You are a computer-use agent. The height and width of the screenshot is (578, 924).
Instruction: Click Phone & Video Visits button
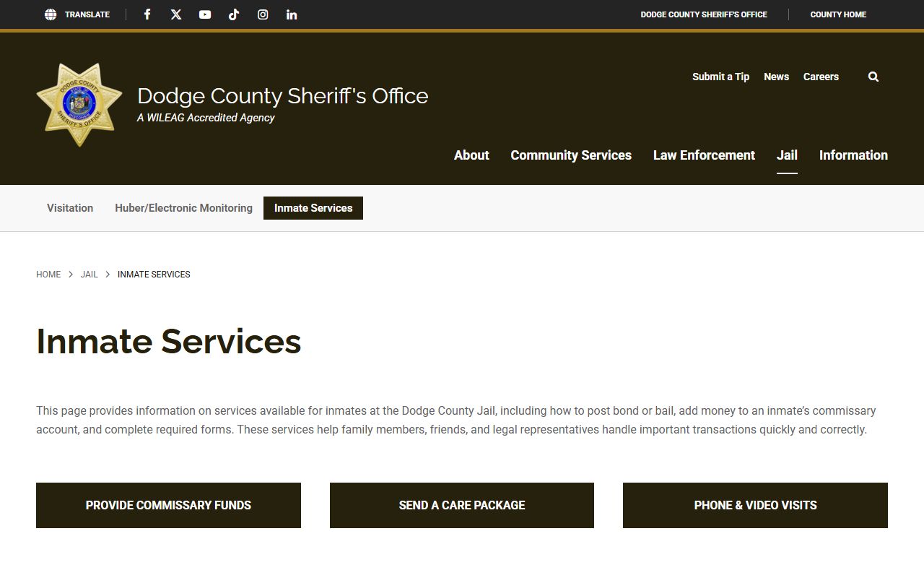tap(755, 505)
